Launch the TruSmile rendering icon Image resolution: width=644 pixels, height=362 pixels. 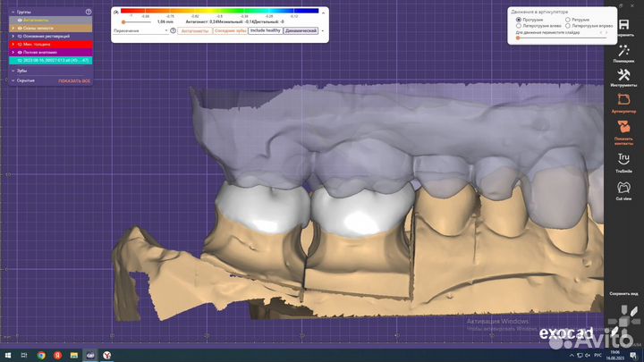[623, 159]
